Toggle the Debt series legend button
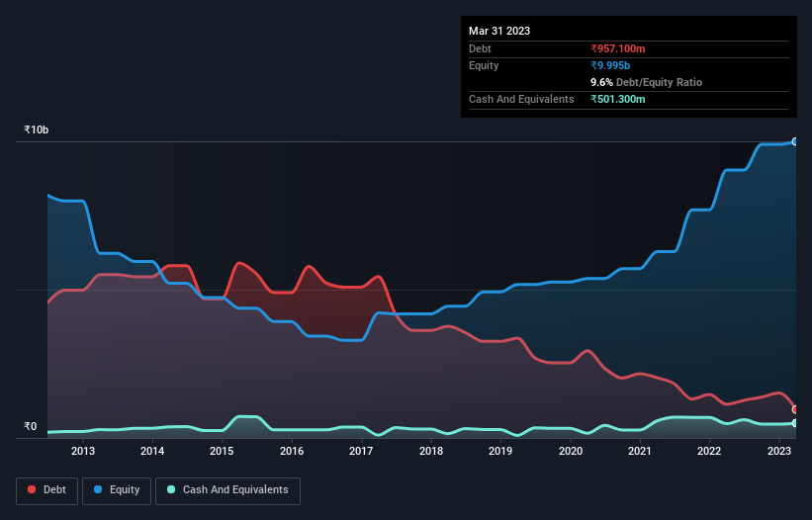 (46, 490)
